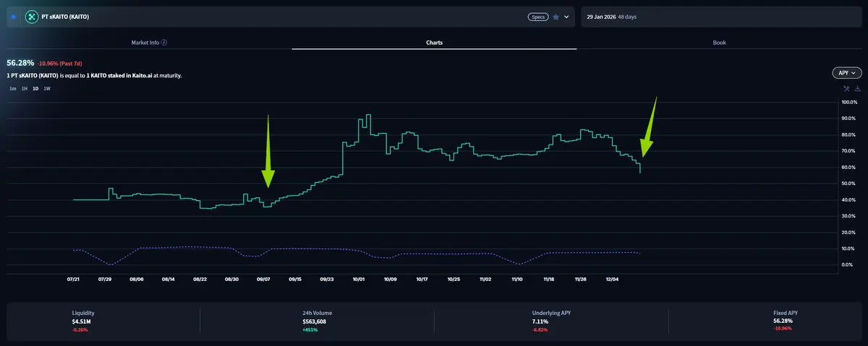Expand the market selector chevron
Image resolution: width=868 pixels, height=346 pixels.
coord(566,17)
